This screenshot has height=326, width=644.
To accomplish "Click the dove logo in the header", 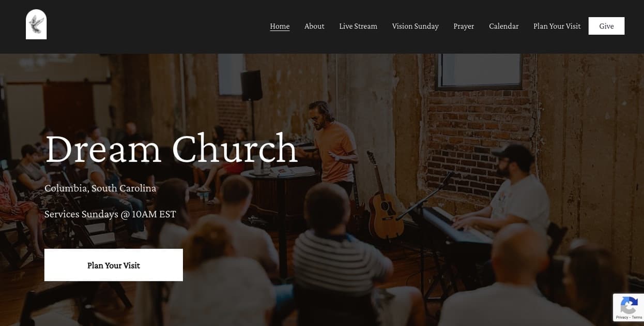I will click(x=36, y=24).
